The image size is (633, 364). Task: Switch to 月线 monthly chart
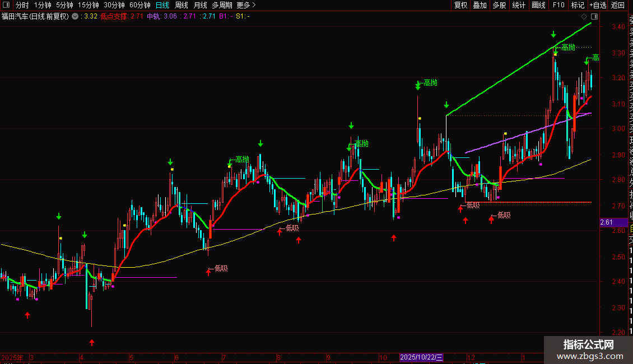pos(200,5)
